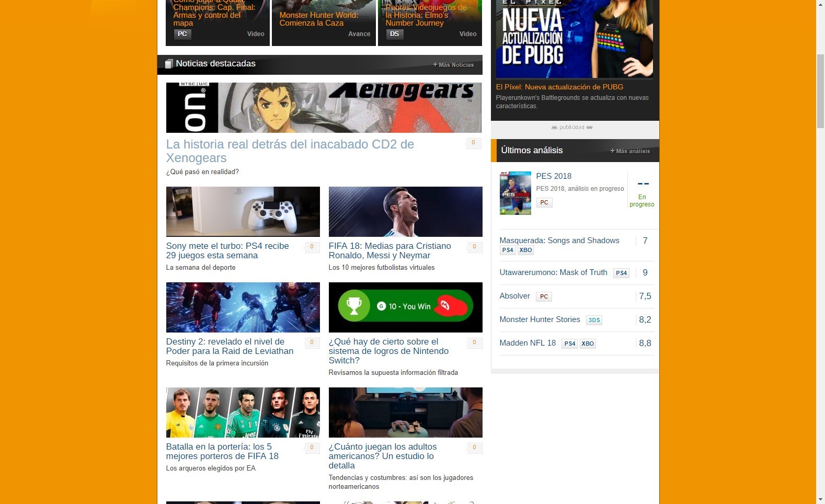Open Nintendo Switch logros article headline
Screen dimensions: 825x504
388,351
